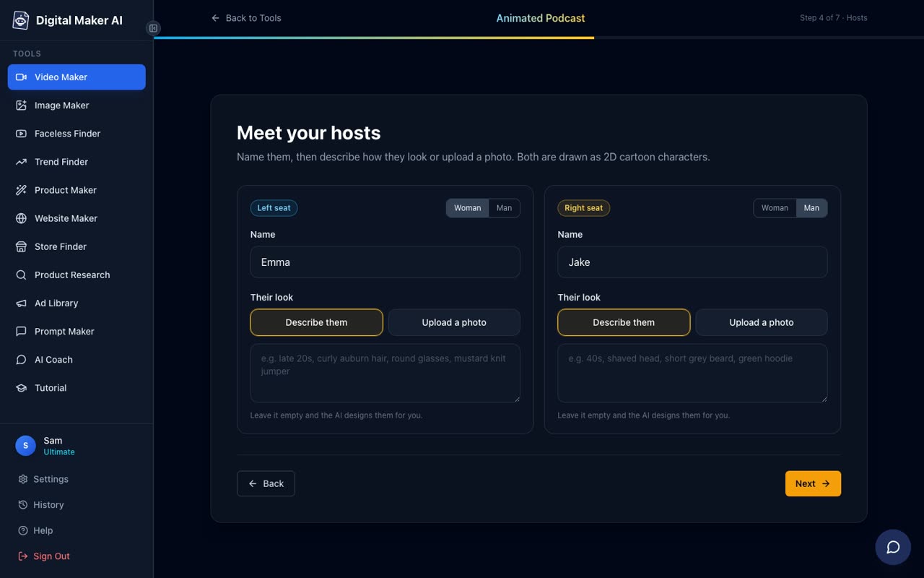The width and height of the screenshot is (924, 578).
Task: Choose Describe them for the Right seat
Action: [x=624, y=322]
